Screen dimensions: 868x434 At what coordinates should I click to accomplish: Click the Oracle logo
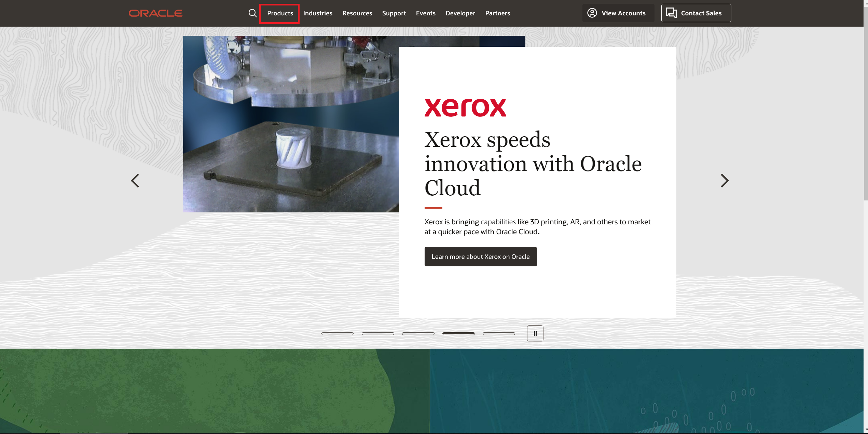pyautogui.click(x=155, y=13)
